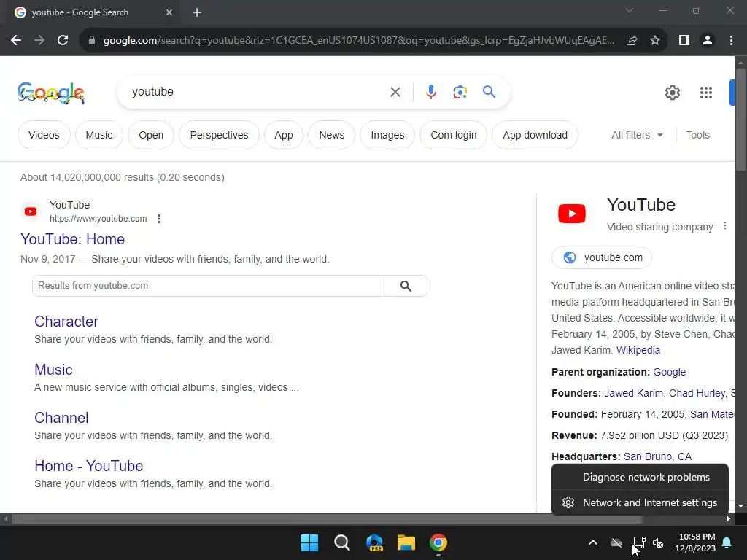Open the Tools search option

[x=697, y=135]
